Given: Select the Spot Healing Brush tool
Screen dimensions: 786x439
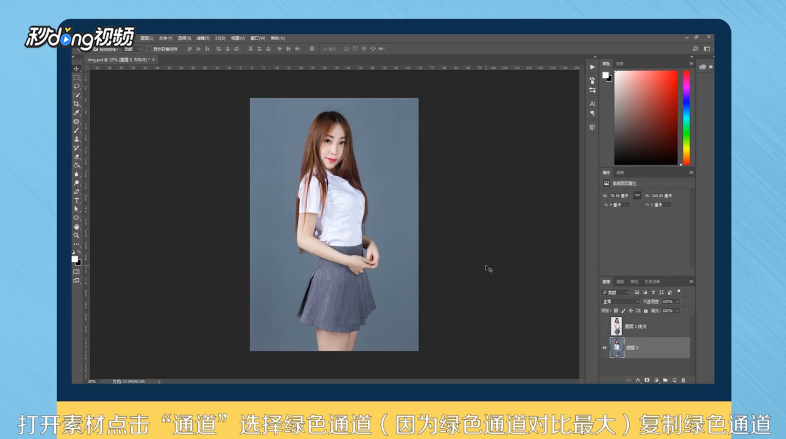Looking at the screenshot, I should 77,121.
